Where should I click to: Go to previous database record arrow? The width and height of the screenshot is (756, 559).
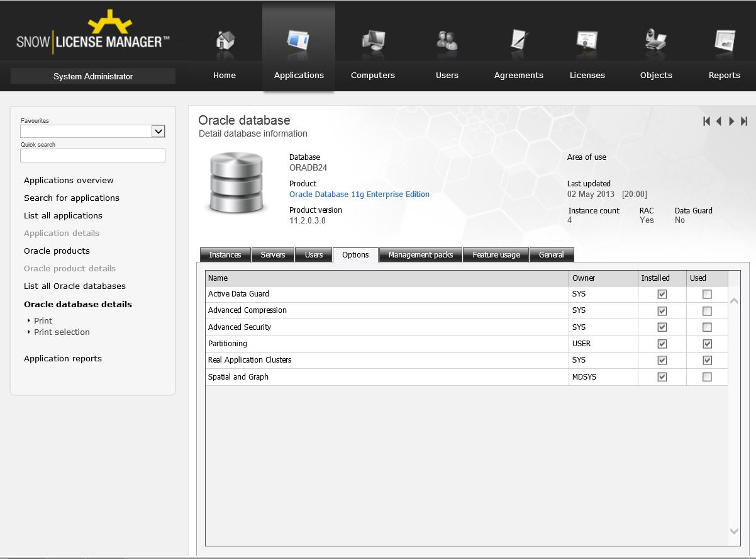pyautogui.click(x=719, y=121)
